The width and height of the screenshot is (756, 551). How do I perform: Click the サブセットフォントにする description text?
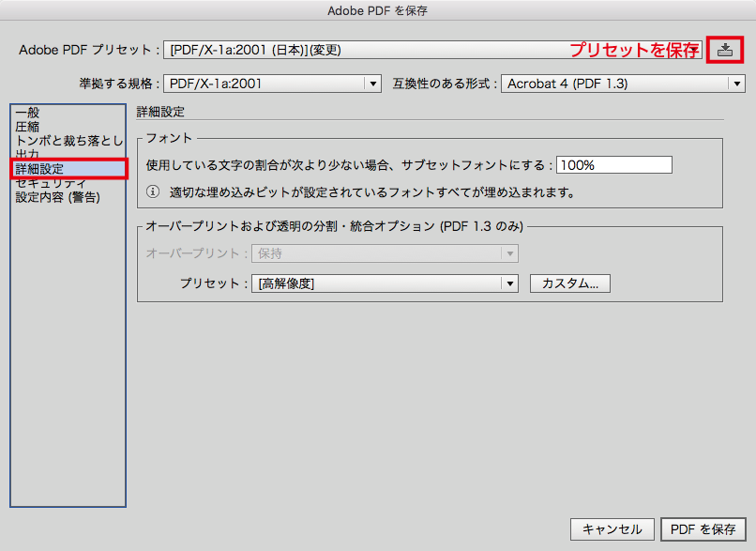point(350,165)
